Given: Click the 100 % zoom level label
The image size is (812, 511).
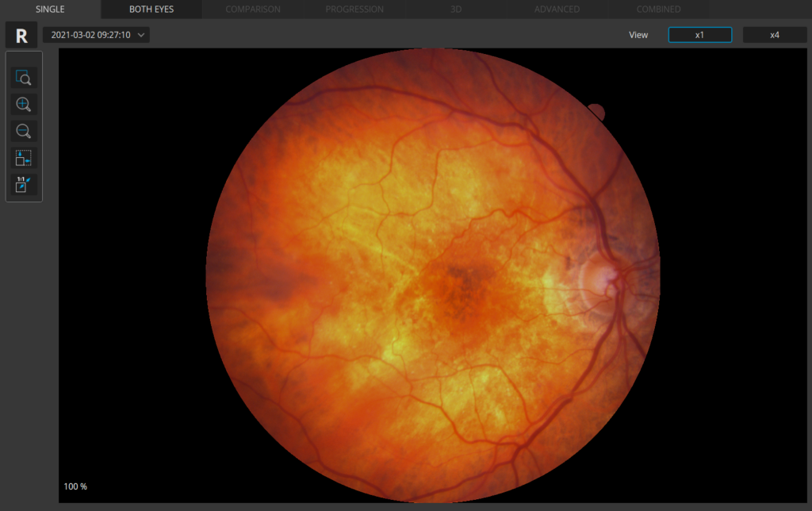Looking at the screenshot, I should tap(75, 486).
